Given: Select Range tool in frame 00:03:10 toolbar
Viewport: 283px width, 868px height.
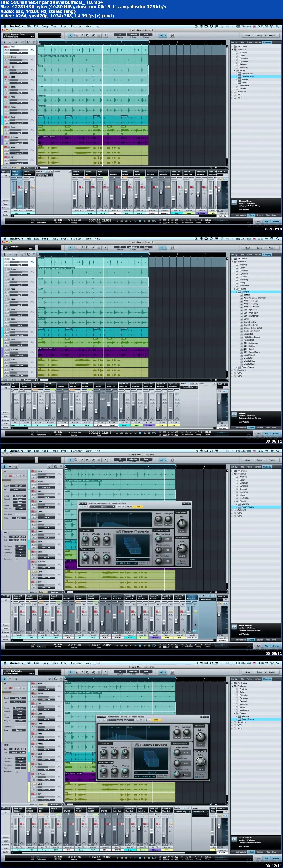Looking at the screenshot, I should point(76,35).
